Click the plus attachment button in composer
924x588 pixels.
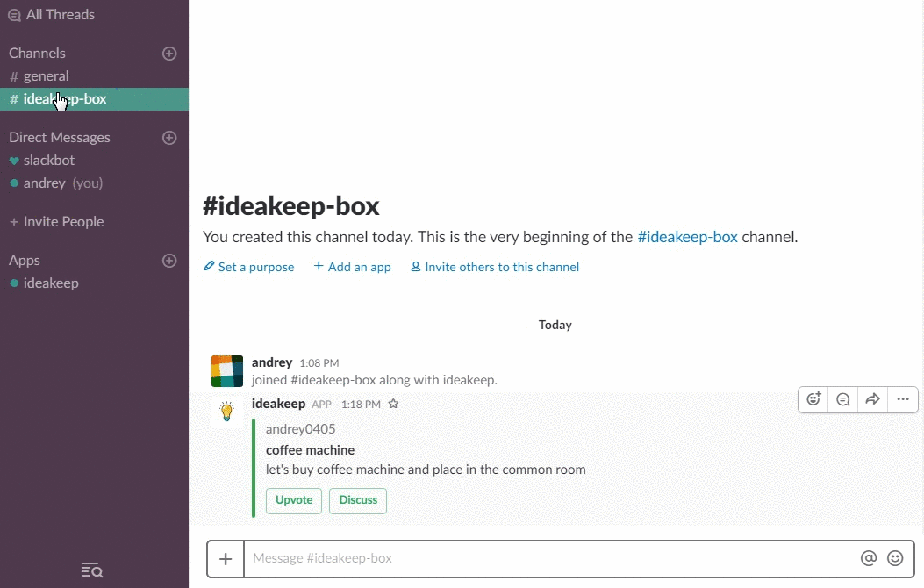(226, 558)
